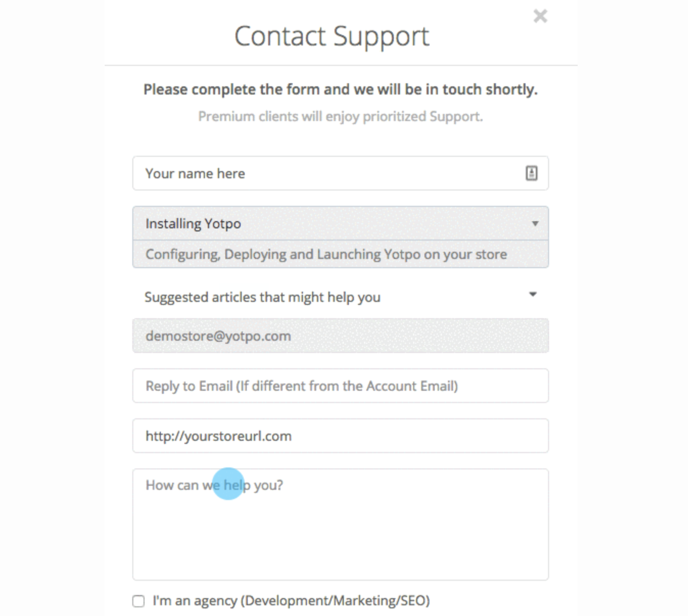Image resolution: width=688 pixels, height=616 pixels.
Task: Click the Installing Yotpo dropdown arrow
Action: [x=535, y=224]
